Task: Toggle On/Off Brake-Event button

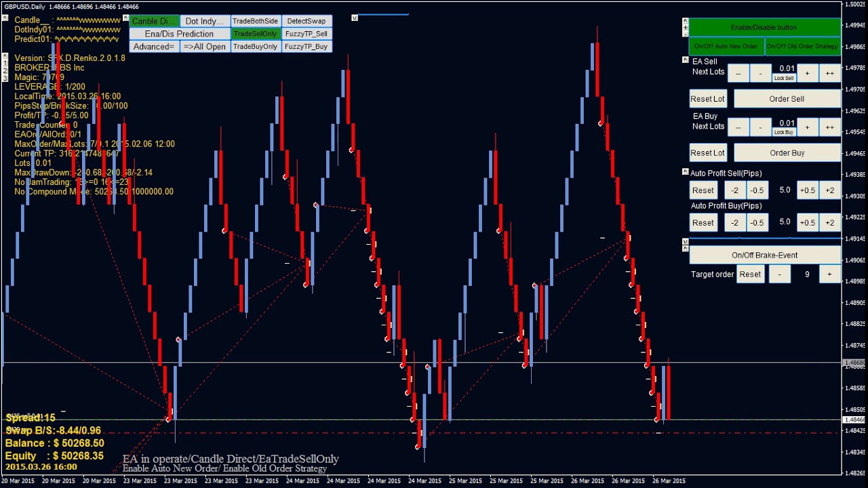Action: coord(764,256)
